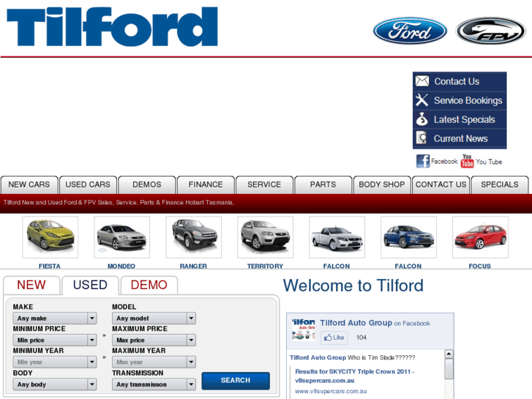Click the Facebook thumbs-up Like button
The height and width of the screenshot is (399, 532).
pyautogui.click(x=334, y=338)
